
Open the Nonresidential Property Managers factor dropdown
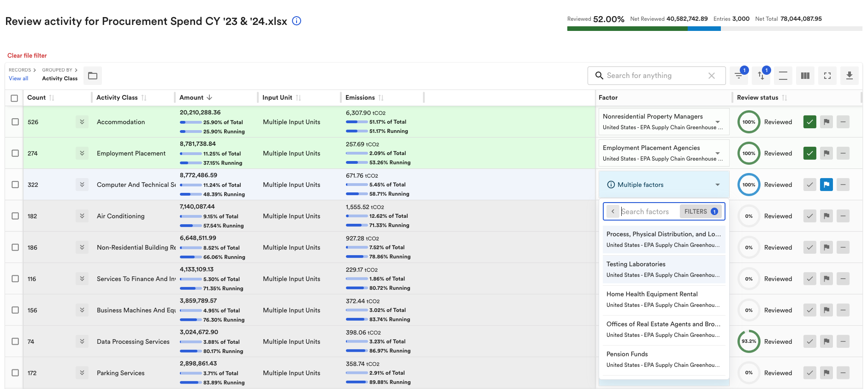click(664, 121)
